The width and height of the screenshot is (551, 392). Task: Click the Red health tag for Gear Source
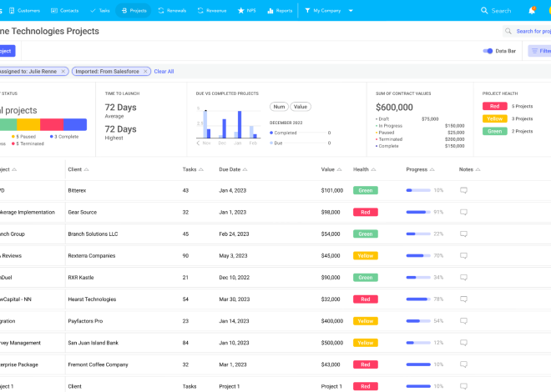[x=366, y=212]
